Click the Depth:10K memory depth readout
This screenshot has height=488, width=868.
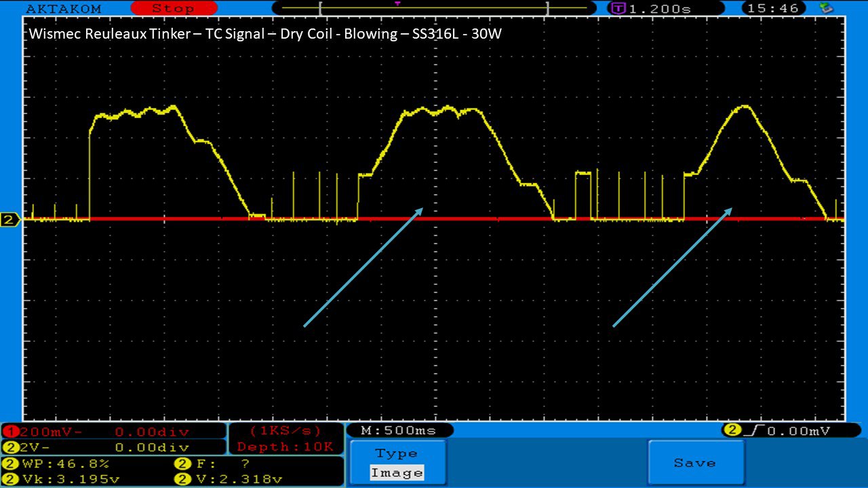pos(285,447)
